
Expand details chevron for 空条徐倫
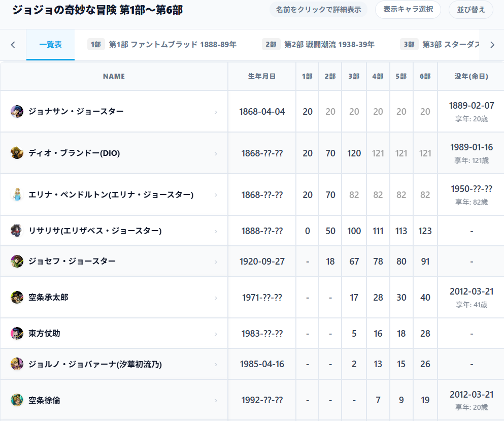click(x=216, y=400)
